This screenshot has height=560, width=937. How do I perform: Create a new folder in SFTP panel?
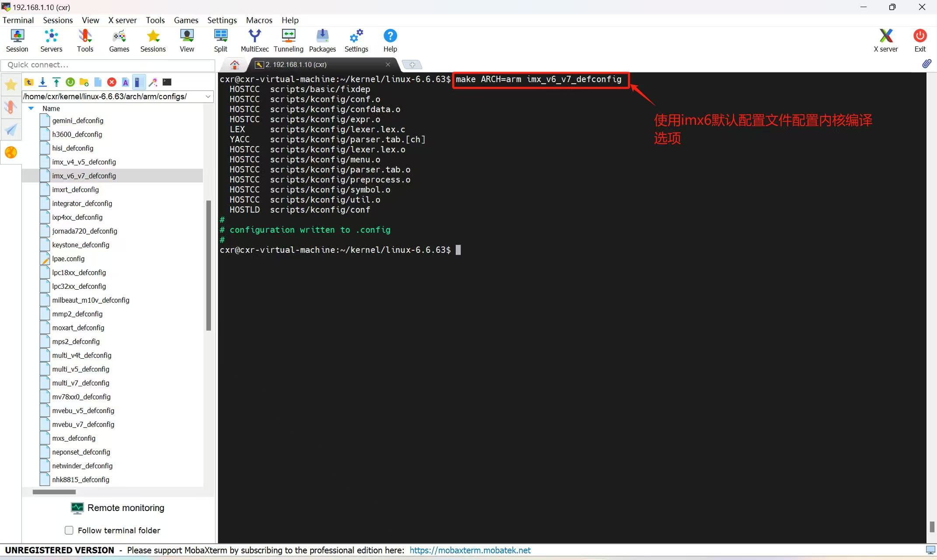click(84, 82)
